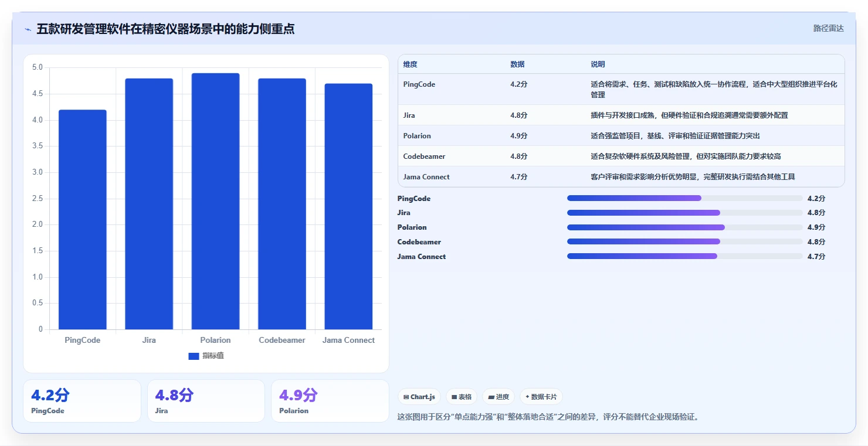Open the 4.9分 Polarion data card
The image size is (868, 446).
point(330,401)
